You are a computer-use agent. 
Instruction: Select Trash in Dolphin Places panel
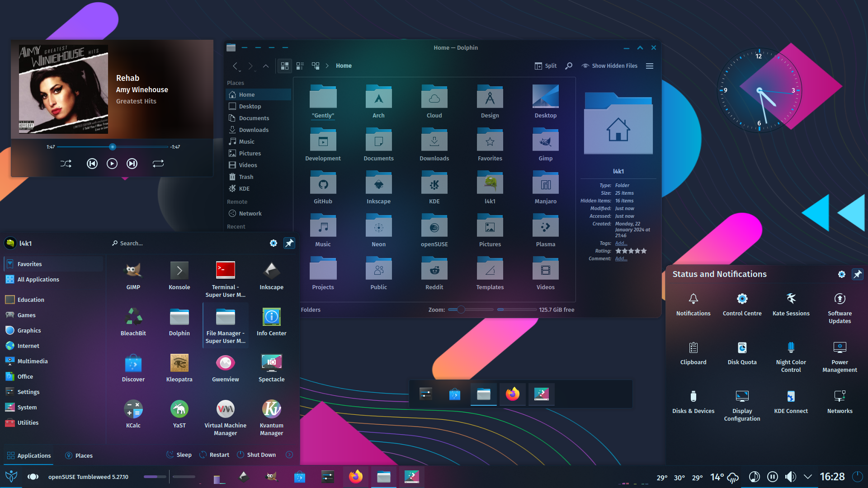(x=258, y=177)
